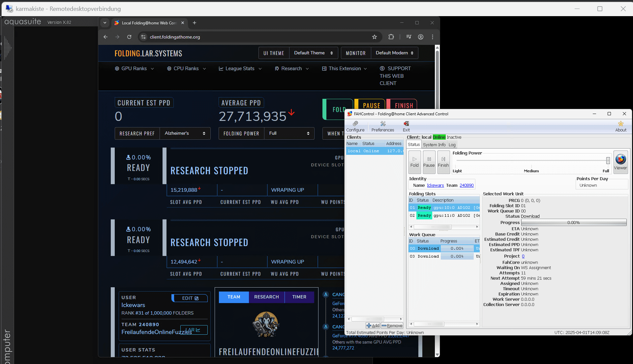Click the Folding Power slider handle

tap(608, 160)
